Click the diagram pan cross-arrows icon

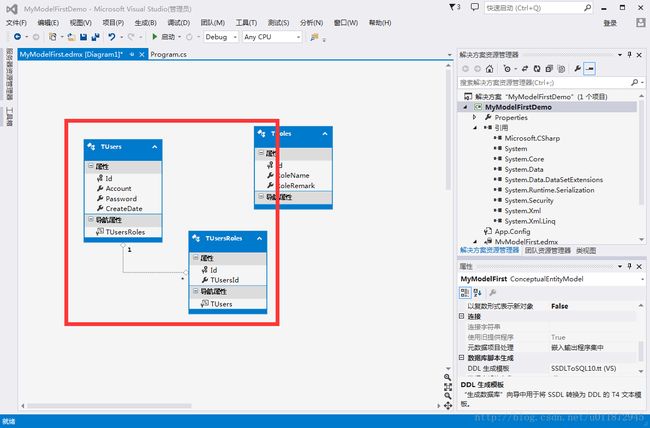click(x=448, y=406)
